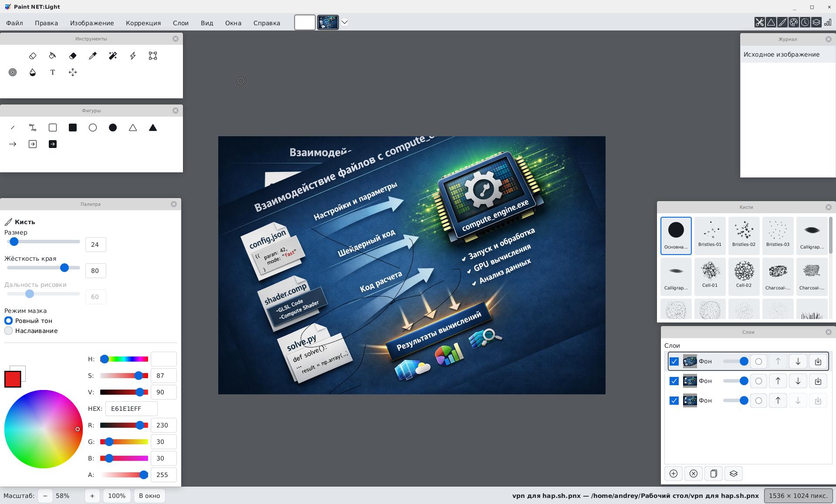Select the solid filled eraser tool

(x=73, y=56)
